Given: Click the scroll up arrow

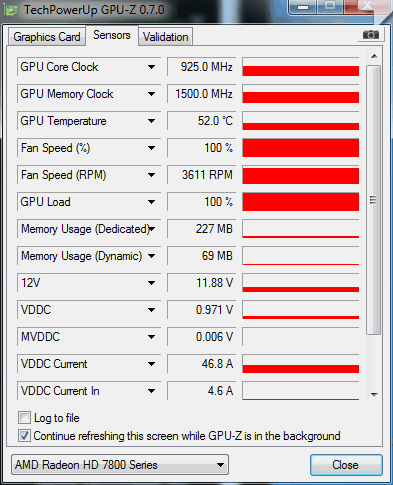Looking at the screenshot, I should tap(374, 56).
